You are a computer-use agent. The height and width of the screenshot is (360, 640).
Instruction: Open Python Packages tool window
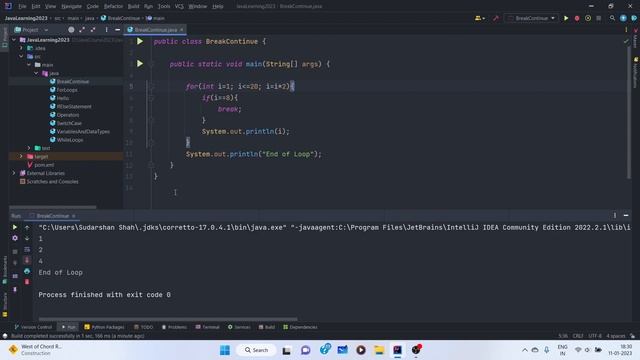coord(104,327)
